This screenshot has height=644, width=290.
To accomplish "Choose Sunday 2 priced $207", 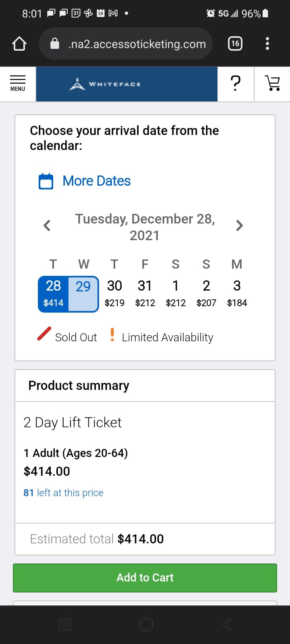I will pyautogui.click(x=206, y=294).
